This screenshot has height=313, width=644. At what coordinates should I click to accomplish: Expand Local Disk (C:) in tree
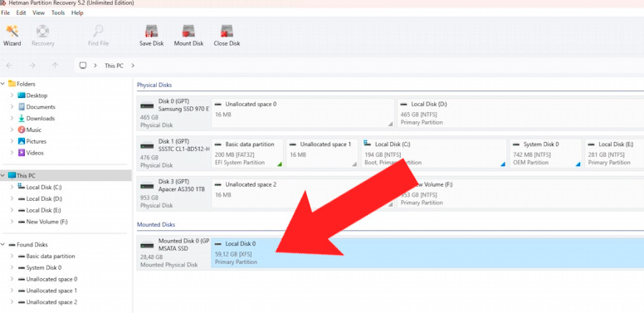click(12, 188)
